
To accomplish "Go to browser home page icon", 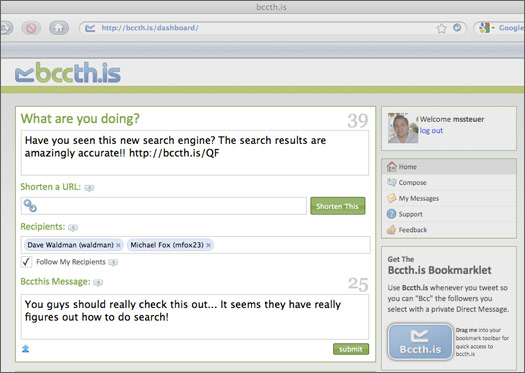I will pos(59,28).
